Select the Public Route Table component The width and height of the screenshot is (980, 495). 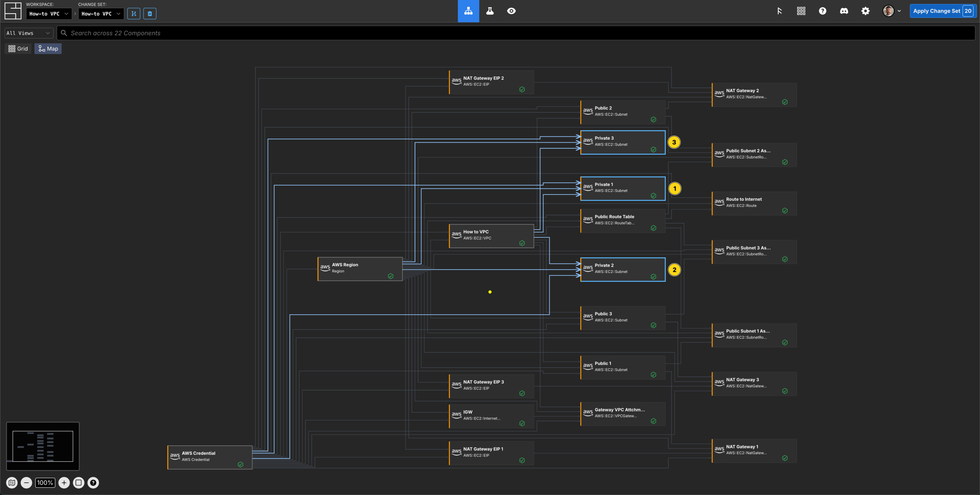(623, 221)
